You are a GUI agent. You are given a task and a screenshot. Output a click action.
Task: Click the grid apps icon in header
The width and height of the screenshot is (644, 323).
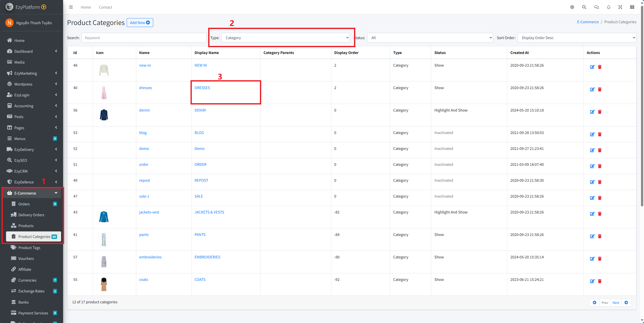[x=632, y=7]
